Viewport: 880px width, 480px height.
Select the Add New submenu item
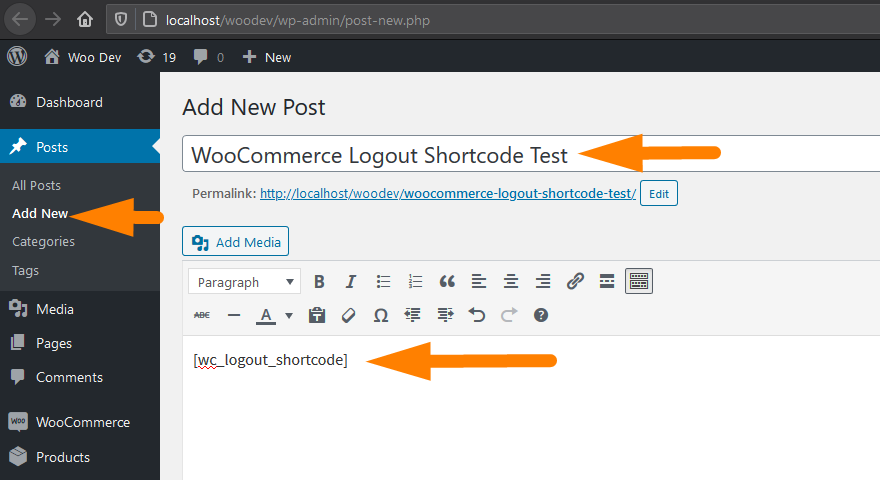coord(40,213)
